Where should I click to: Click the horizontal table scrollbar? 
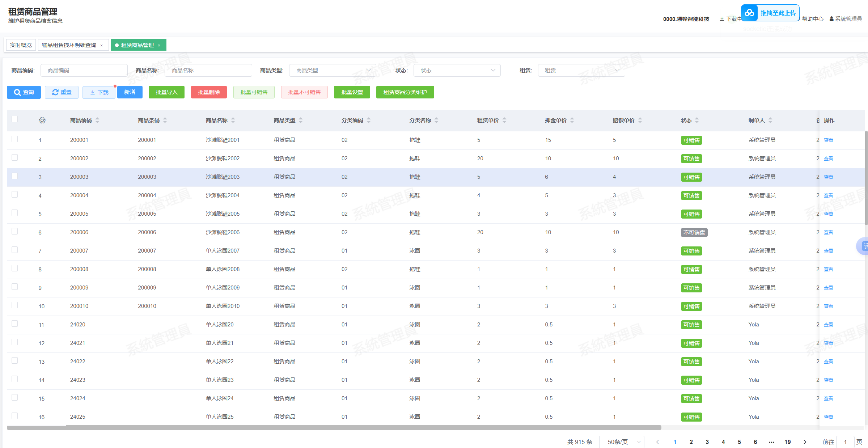tap(334, 428)
